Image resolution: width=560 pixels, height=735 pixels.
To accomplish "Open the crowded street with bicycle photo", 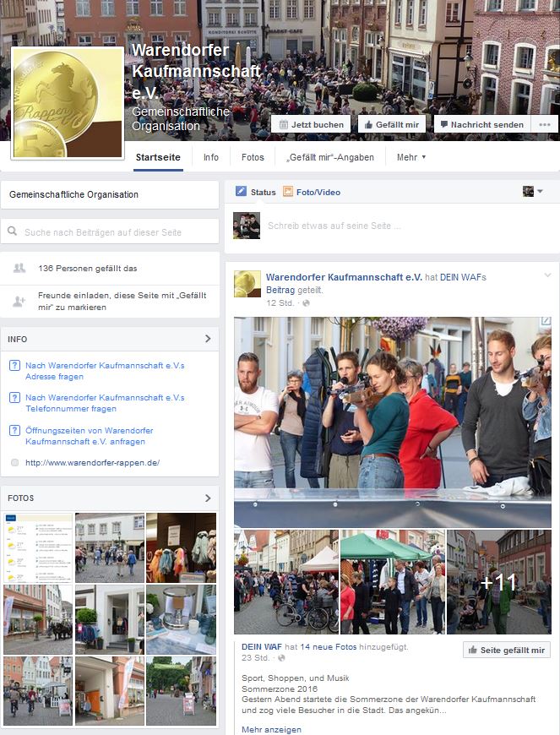I will point(286,582).
